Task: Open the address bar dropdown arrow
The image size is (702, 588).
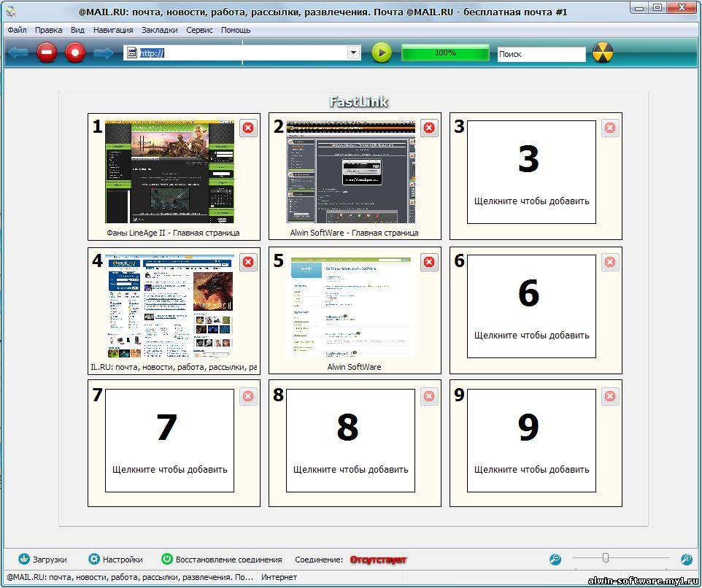Action: coord(353,53)
